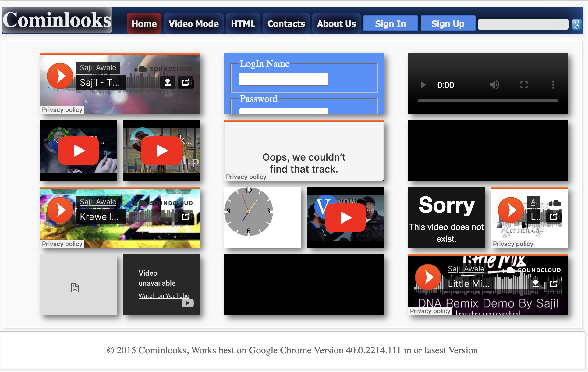The width and height of the screenshot is (588, 372).
Task: Play the YouTube video with dandelion thumbnail
Action: pyautogui.click(x=79, y=151)
